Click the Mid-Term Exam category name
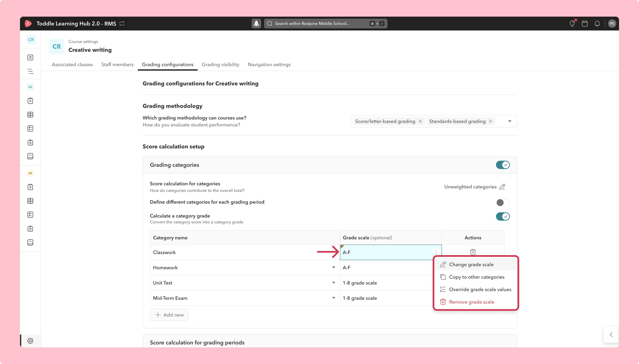 [170, 298]
